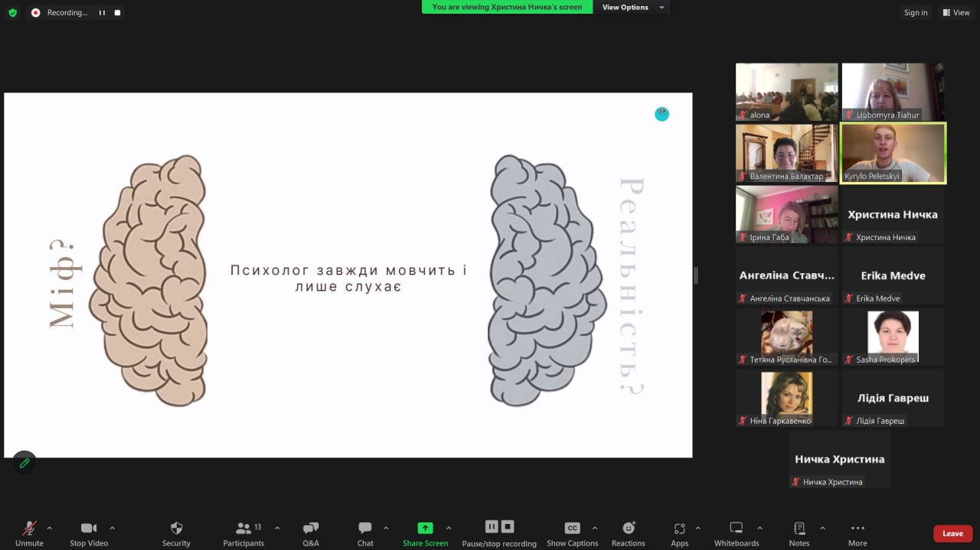Select Валентина Балахтар video thumbnail
This screenshot has height=550, width=980.
pyautogui.click(x=787, y=153)
